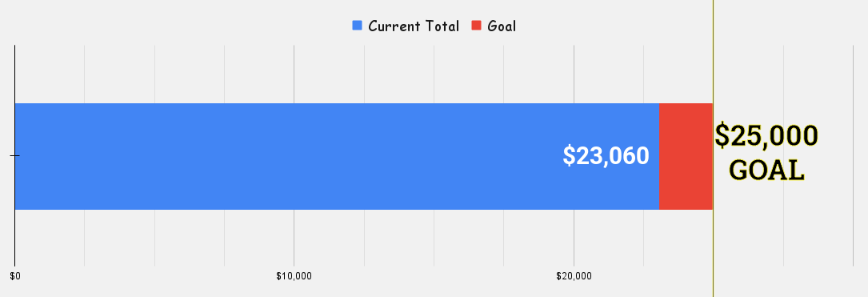Click the word GOAL beneath $25,000
Screen dimensions: 868x297
(766, 170)
